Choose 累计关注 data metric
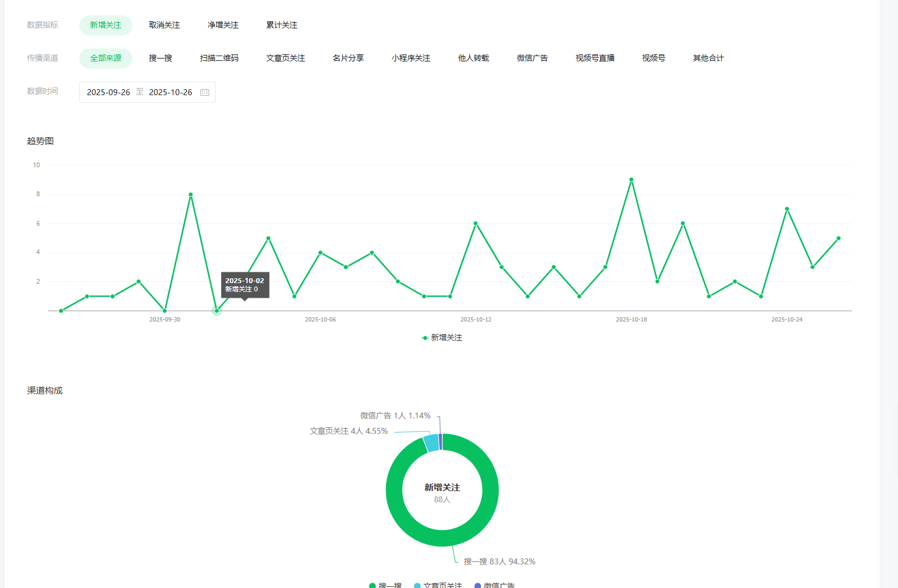 pyautogui.click(x=281, y=25)
